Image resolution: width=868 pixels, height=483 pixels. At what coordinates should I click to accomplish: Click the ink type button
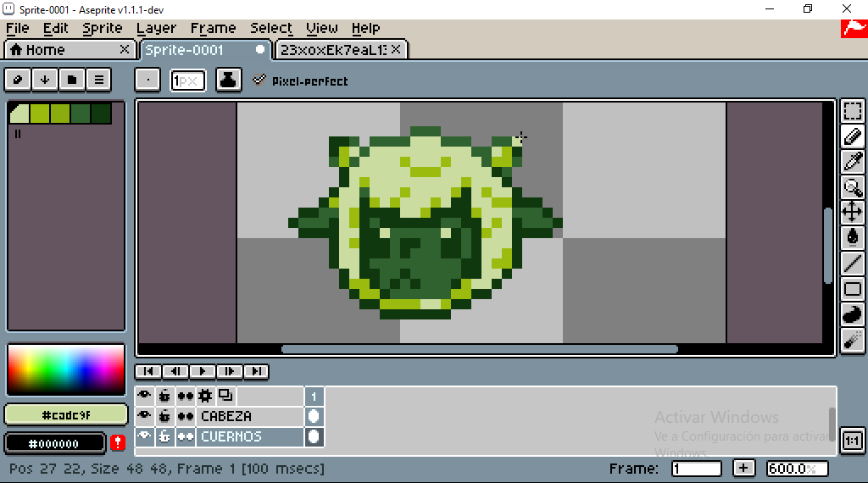click(228, 80)
